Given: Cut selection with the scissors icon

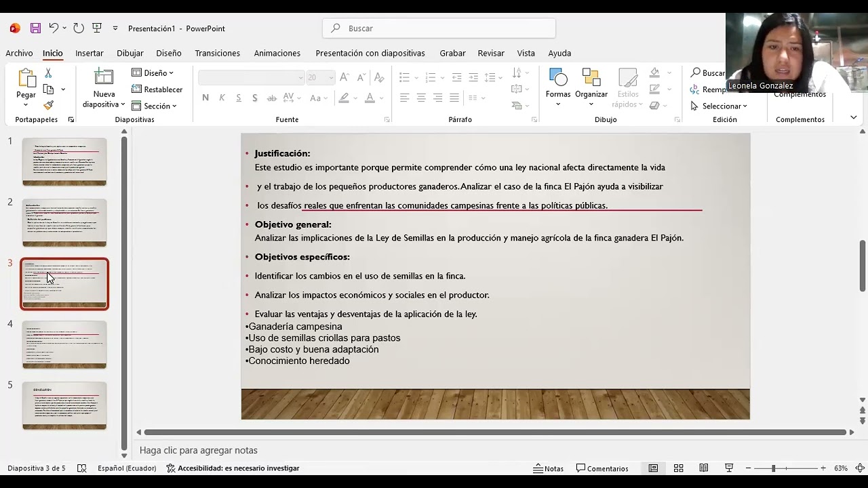Looking at the screenshot, I should point(48,73).
